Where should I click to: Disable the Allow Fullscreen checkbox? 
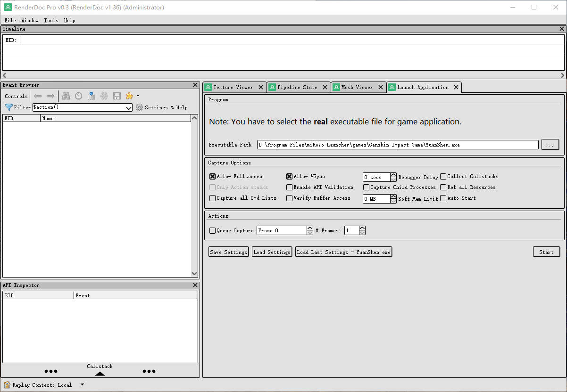tap(213, 177)
